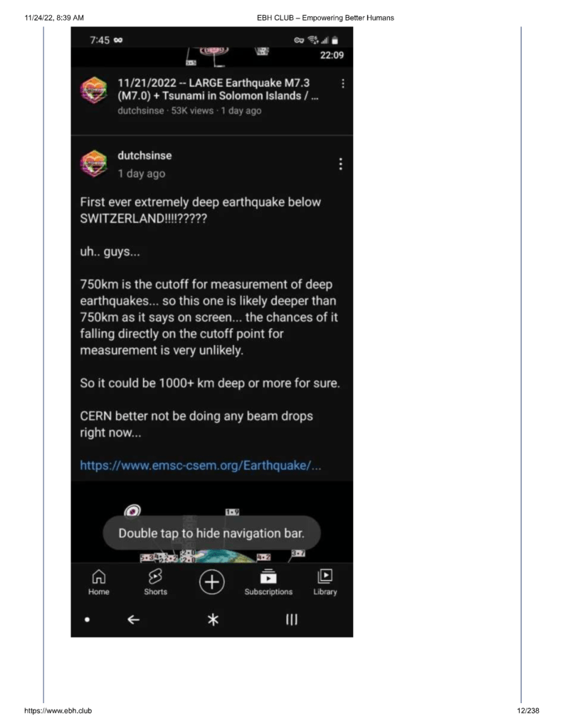563x728 pixels.
Task: Open the Solomon Islands video's three-dot menu
Action: 343,84
